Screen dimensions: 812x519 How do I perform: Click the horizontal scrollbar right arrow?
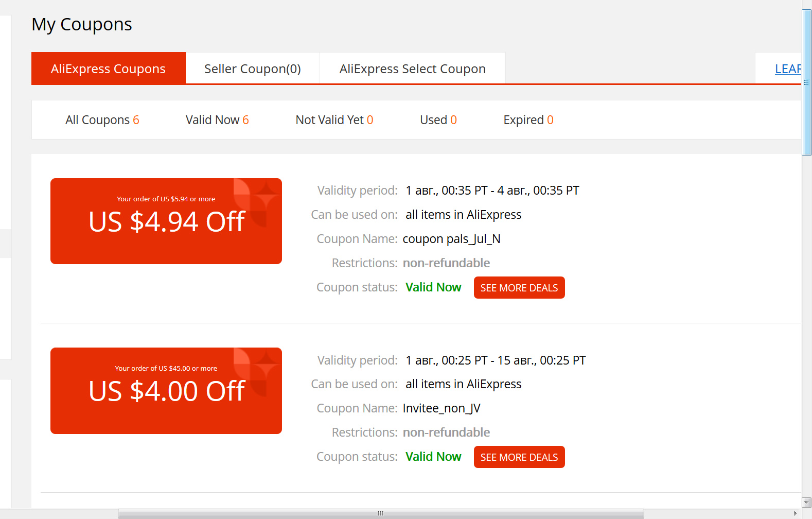[x=796, y=514]
